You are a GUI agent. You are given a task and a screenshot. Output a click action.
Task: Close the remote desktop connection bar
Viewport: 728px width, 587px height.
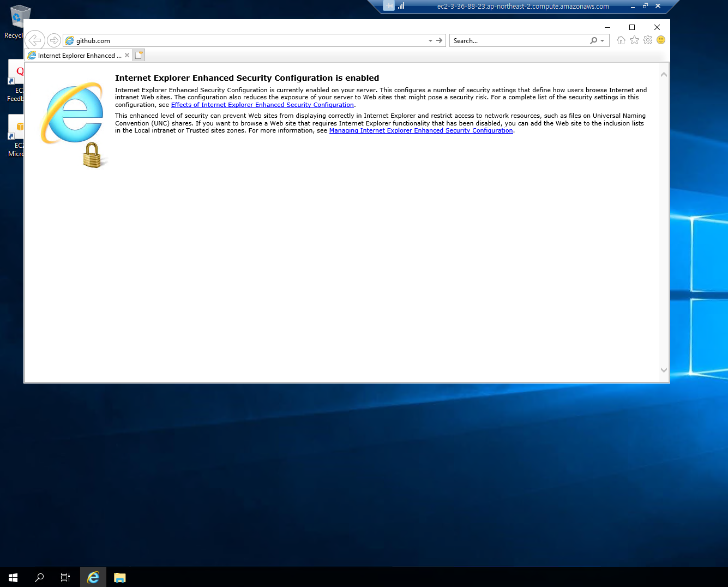[x=658, y=6]
